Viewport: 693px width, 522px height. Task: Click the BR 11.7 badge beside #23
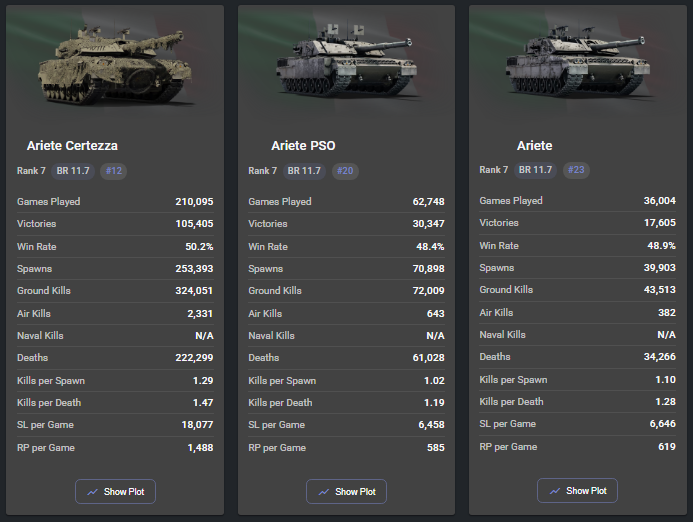click(535, 170)
